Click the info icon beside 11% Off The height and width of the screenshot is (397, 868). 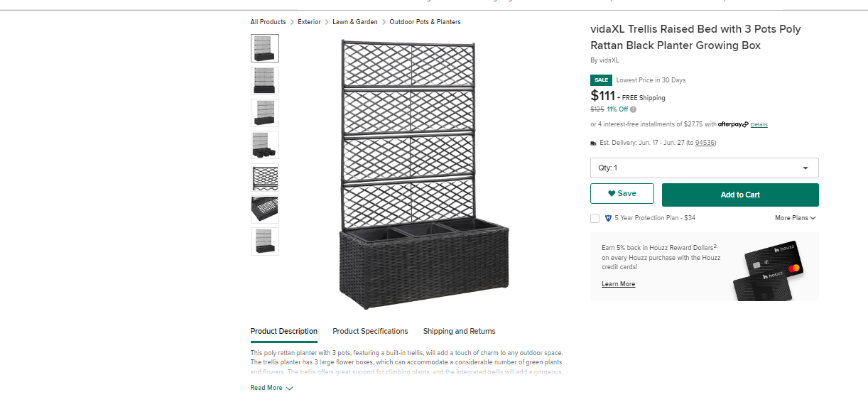click(x=633, y=109)
